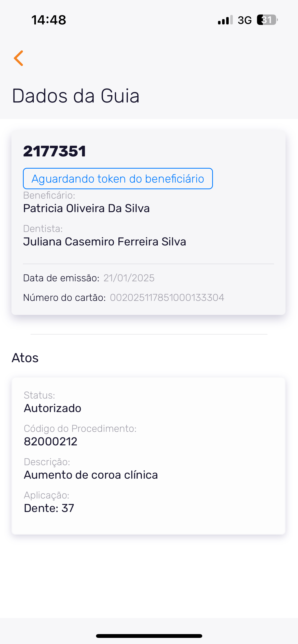Tap the 'Atos' section heading

click(25, 358)
